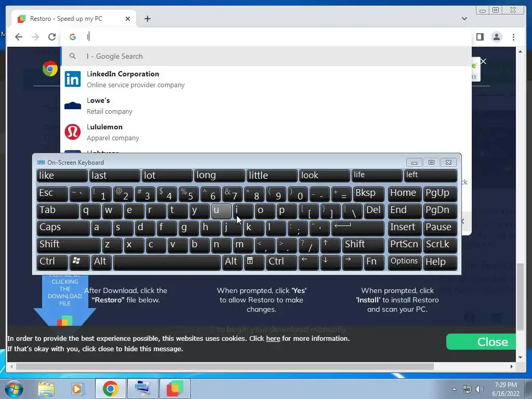Viewport: 532px width, 399px height.
Task: Click the Tab key on On-Screen Keyboard
Action: (58, 211)
